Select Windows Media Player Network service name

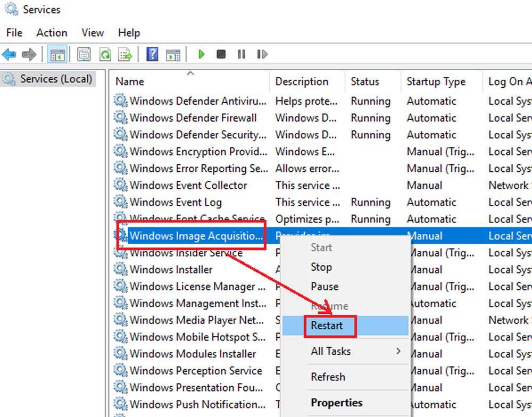tap(196, 320)
